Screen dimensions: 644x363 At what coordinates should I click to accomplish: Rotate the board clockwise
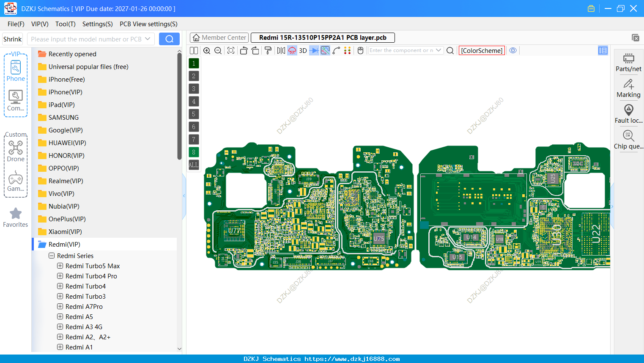[x=255, y=50]
